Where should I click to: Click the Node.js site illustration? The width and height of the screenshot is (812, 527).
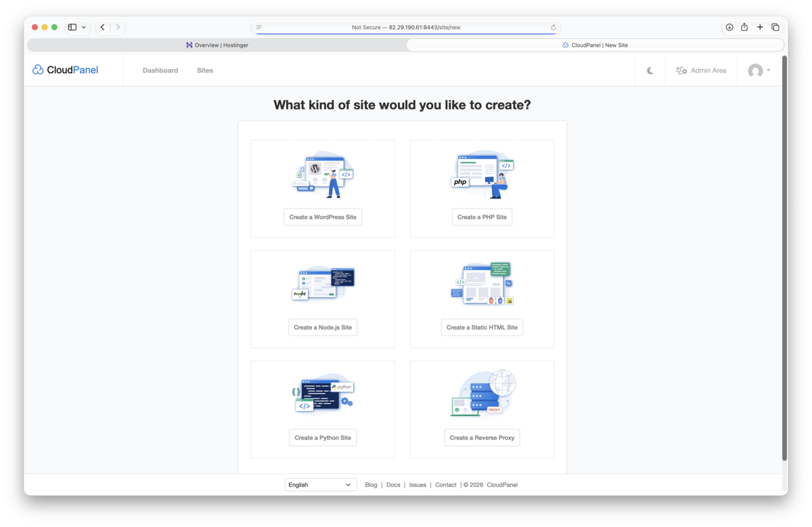(323, 283)
